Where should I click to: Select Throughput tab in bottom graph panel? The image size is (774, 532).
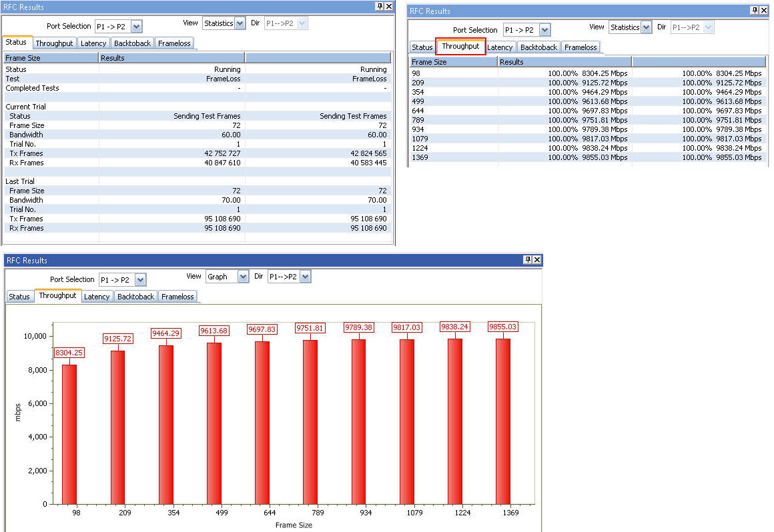[x=58, y=296]
